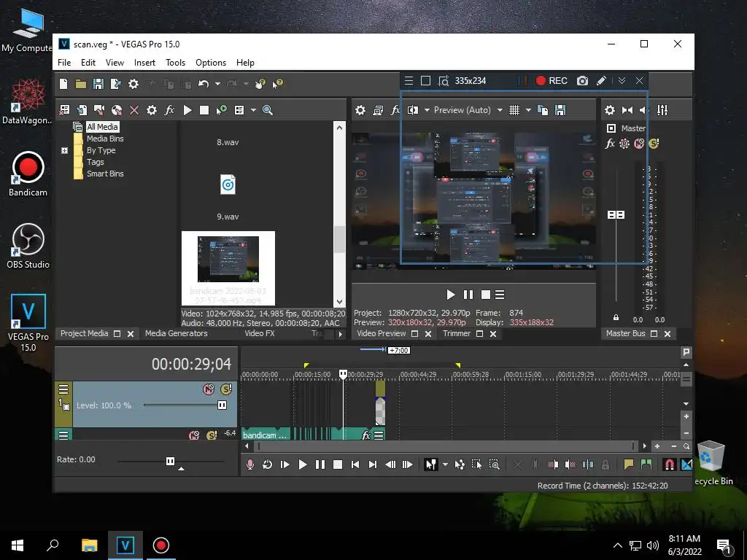The height and width of the screenshot is (560, 747).
Task: Switch to the Trimmer tab
Action: click(457, 334)
